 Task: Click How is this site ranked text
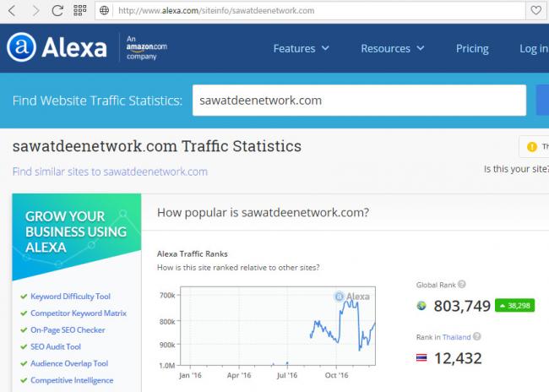238,268
